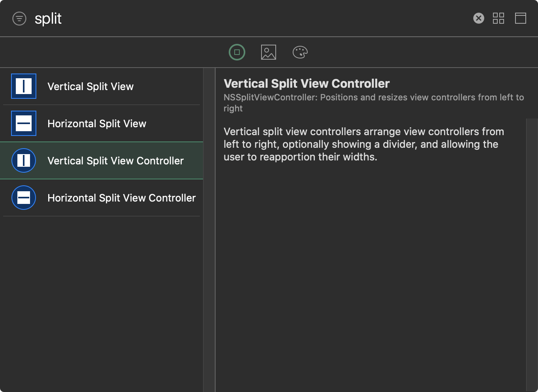Click the Vertical Split View Controller round icon
This screenshot has width=538, height=392.
pos(24,160)
